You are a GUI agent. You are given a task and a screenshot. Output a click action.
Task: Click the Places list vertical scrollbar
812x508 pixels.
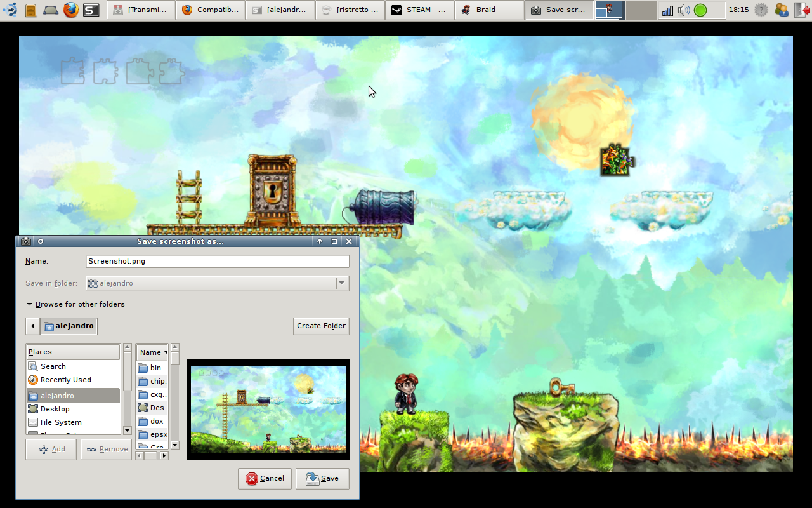pyautogui.click(x=128, y=389)
